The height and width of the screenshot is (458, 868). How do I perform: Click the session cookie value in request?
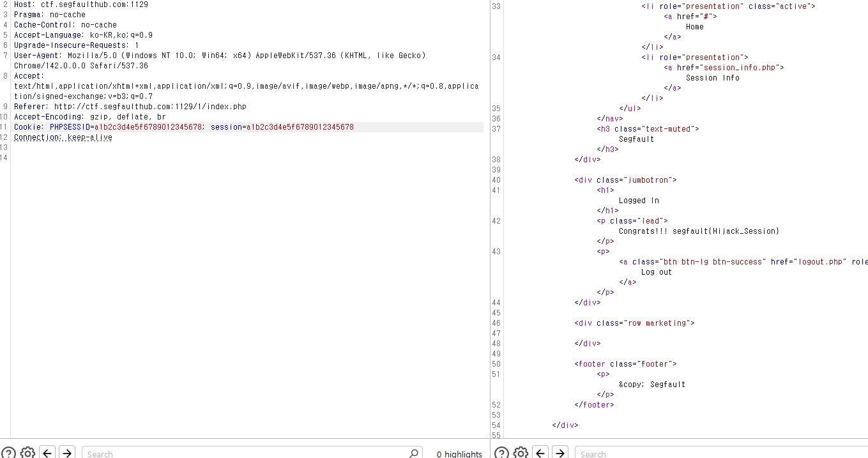pyautogui.click(x=300, y=127)
